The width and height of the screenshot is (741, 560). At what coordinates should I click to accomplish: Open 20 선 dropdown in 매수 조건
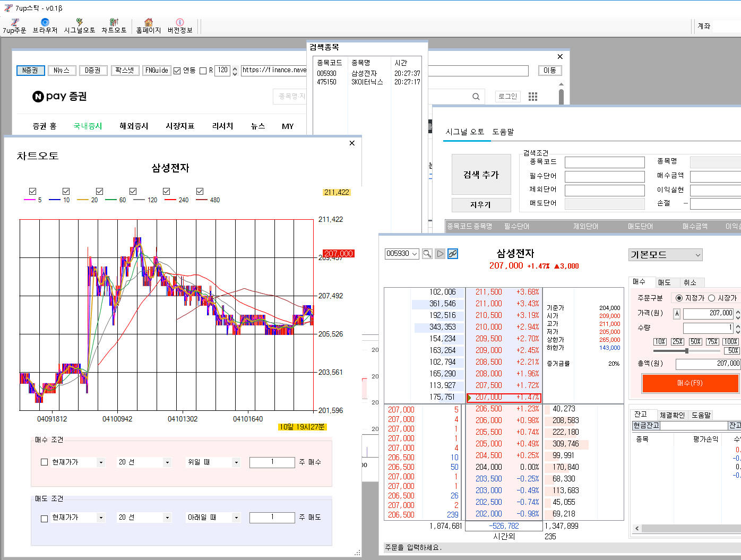coord(144,462)
